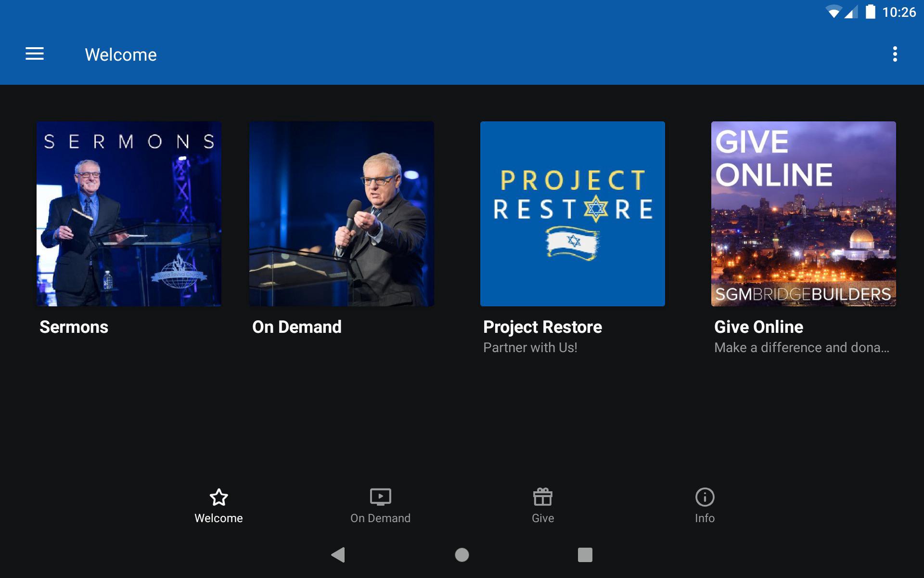Switch to the Give tab label

point(543,518)
